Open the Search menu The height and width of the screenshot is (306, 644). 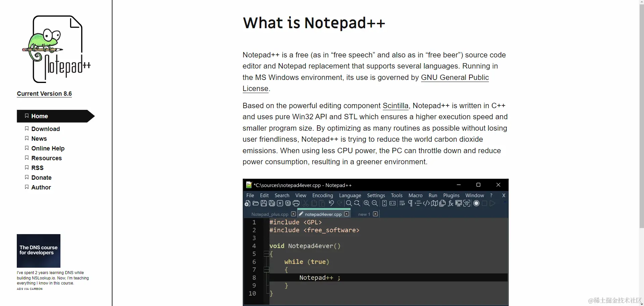point(282,195)
